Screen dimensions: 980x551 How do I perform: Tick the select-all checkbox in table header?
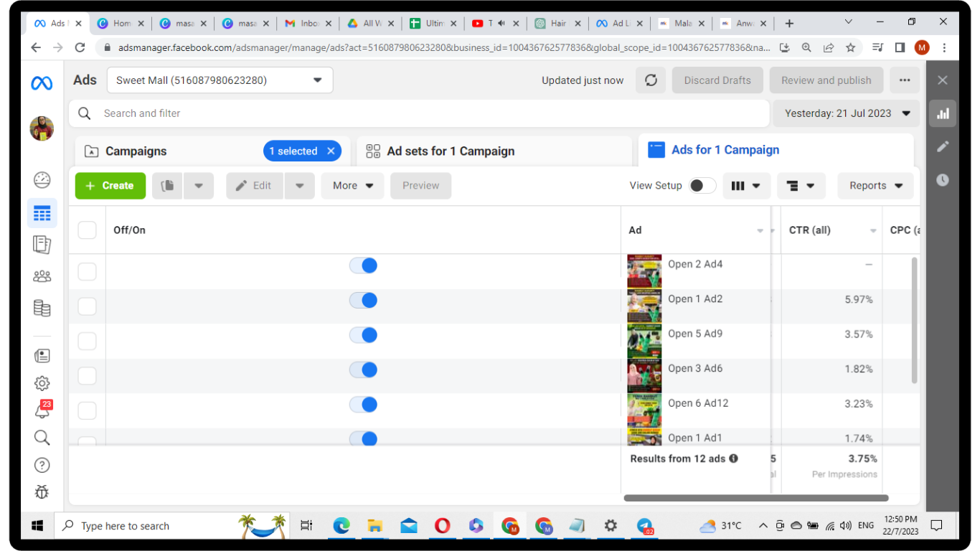click(87, 230)
